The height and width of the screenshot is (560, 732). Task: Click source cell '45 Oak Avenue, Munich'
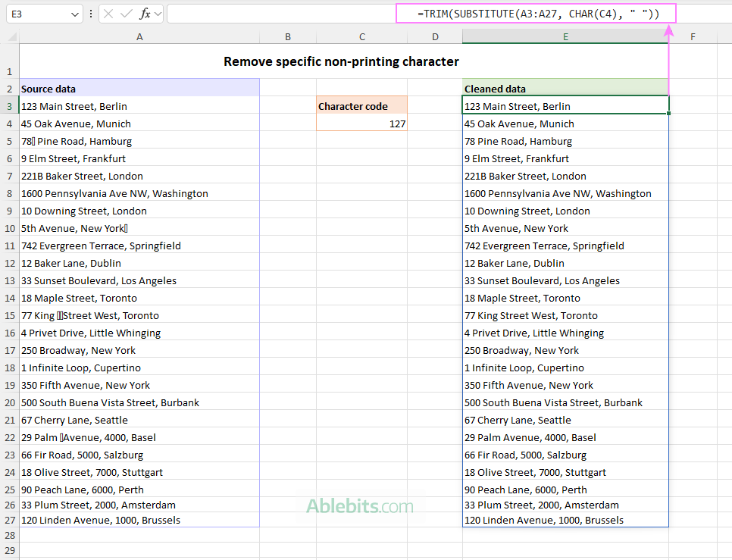click(x=139, y=122)
